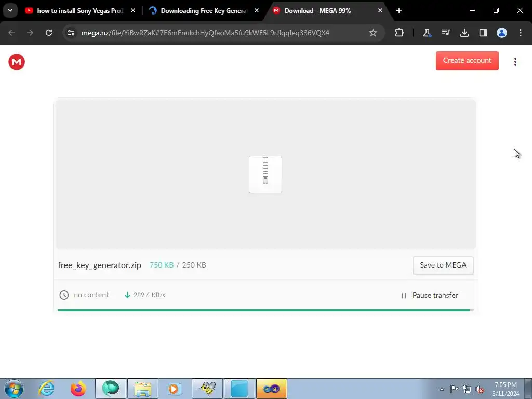Click the clock remaining-time icon
The height and width of the screenshot is (399, 532).
pyautogui.click(x=64, y=295)
